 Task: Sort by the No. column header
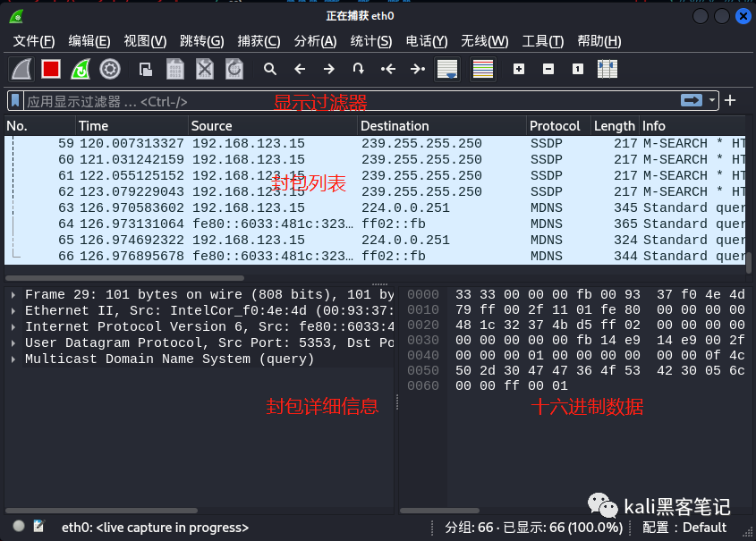(x=39, y=126)
